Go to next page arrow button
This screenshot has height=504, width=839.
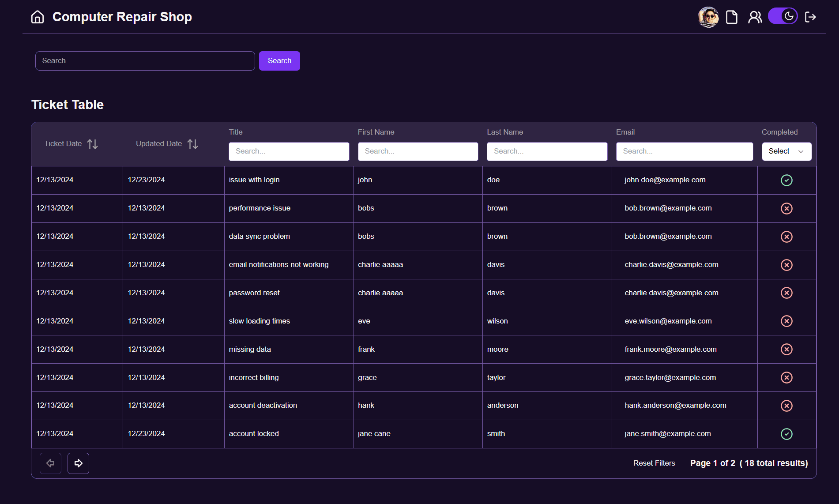coord(78,463)
